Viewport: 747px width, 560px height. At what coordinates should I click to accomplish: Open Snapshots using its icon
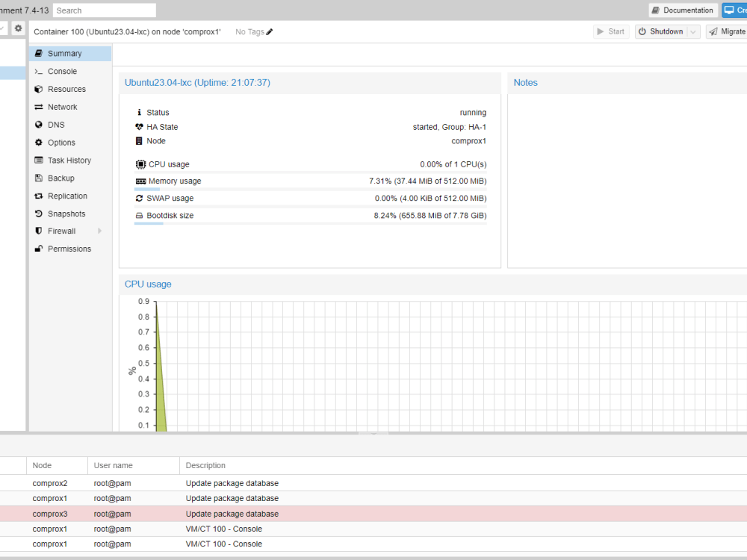coord(40,214)
